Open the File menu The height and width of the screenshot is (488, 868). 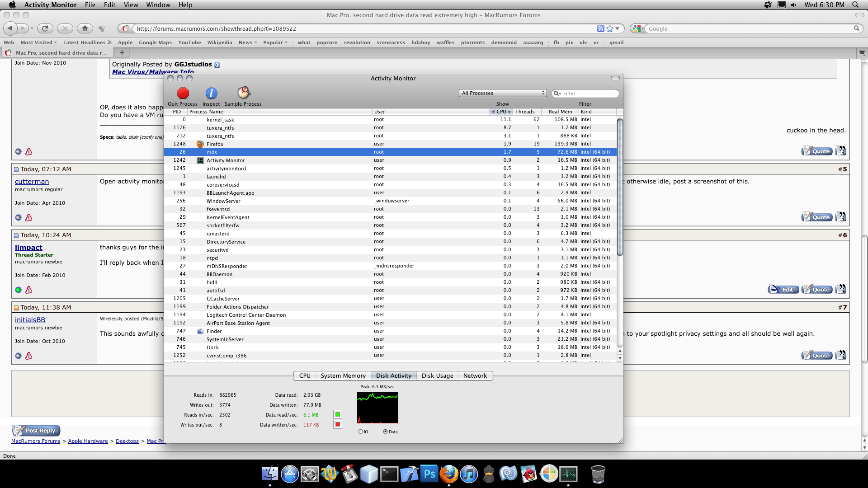(x=90, y=5)
